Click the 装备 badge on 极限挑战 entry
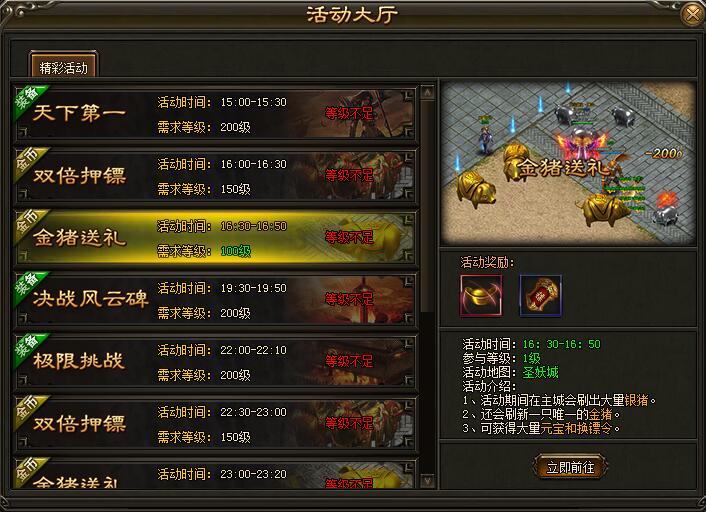Viewport: 706px width, 512px height. point(30,349)
